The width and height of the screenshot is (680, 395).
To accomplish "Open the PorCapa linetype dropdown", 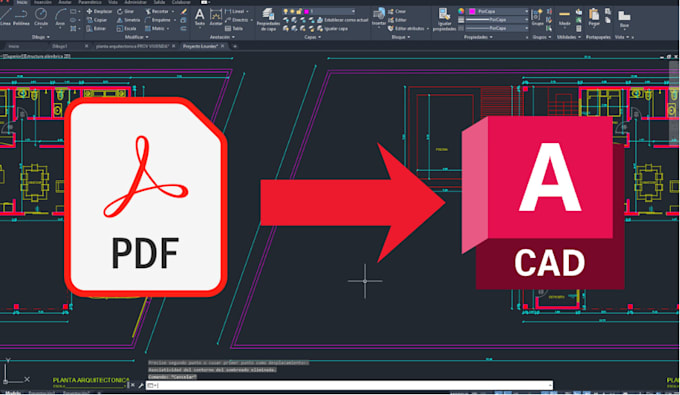I will pyautogui.click(x=497, y=28).
